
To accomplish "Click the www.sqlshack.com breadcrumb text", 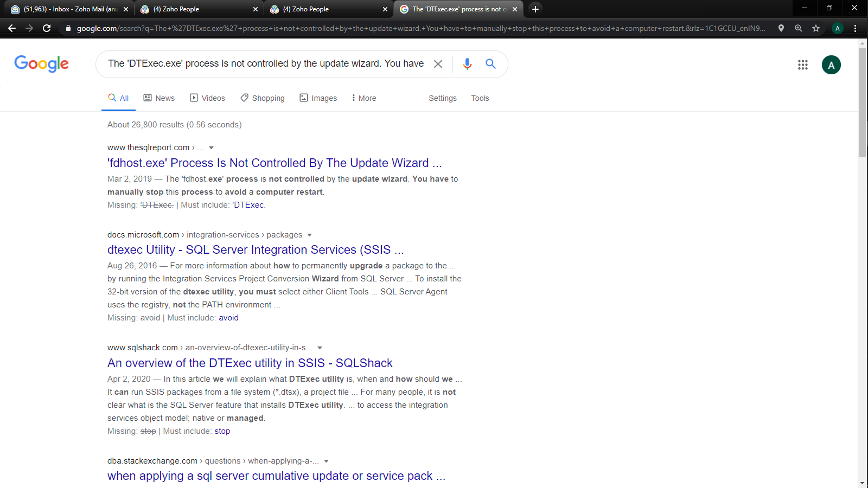I will pos(209,348).
